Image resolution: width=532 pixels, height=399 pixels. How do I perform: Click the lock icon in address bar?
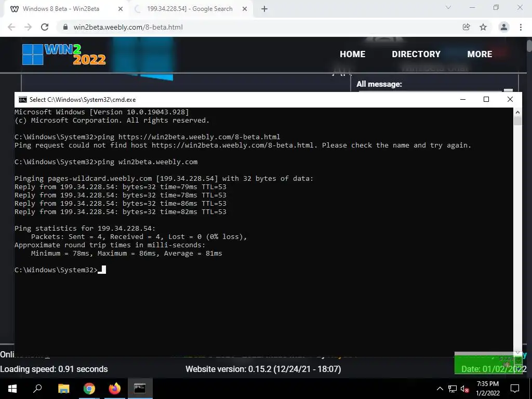point(65,27)
